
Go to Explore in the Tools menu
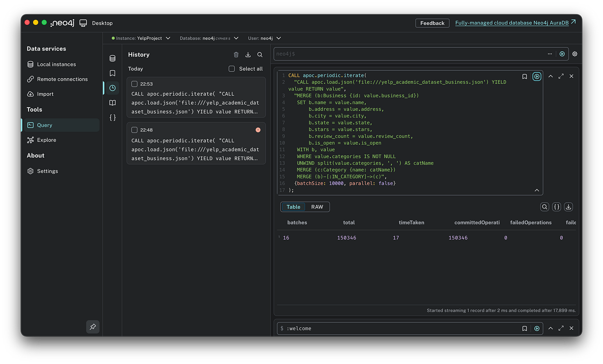[46, 140]
